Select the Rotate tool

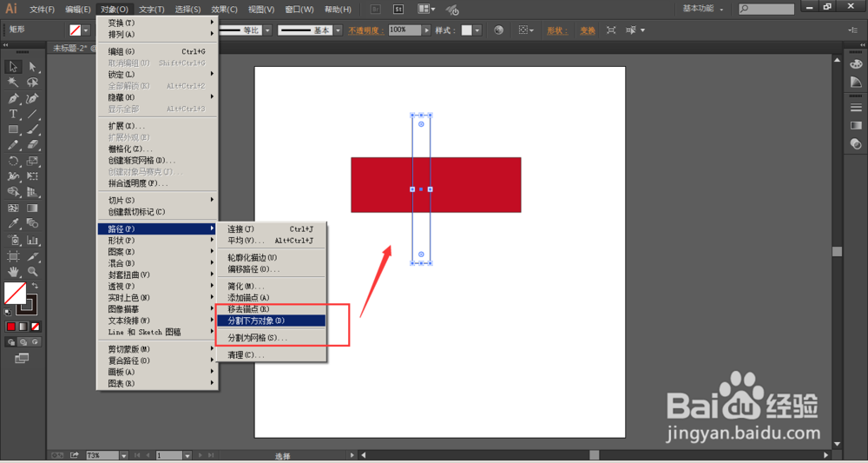pyautogui.click(x=13, y=162)
